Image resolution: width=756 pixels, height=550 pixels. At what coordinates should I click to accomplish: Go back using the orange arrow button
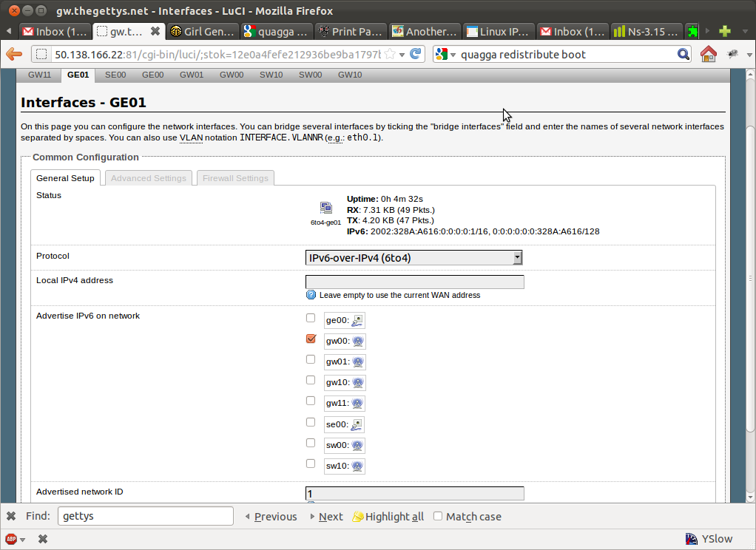(15, 54)
